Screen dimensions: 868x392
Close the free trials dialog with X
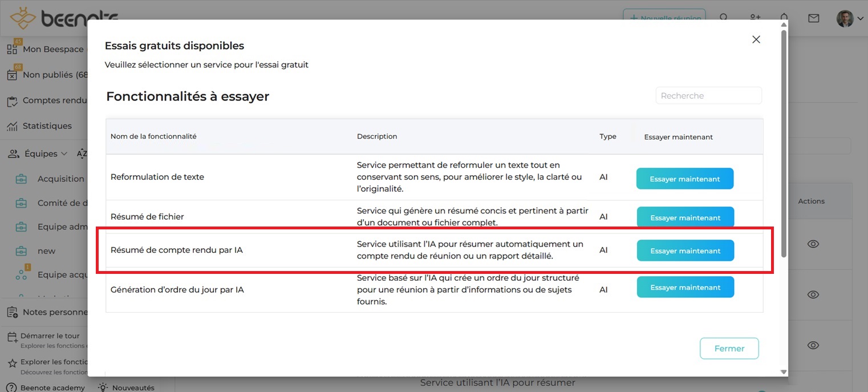pos(756,39)
